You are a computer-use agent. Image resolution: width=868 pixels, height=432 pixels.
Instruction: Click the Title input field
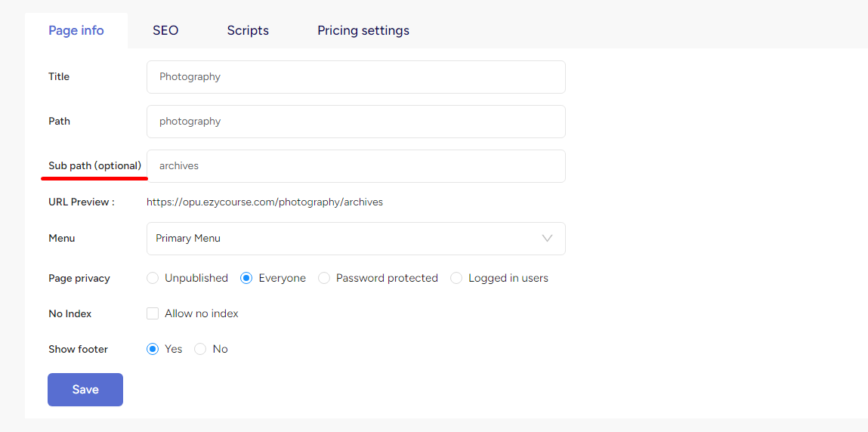tap(356, 77)
